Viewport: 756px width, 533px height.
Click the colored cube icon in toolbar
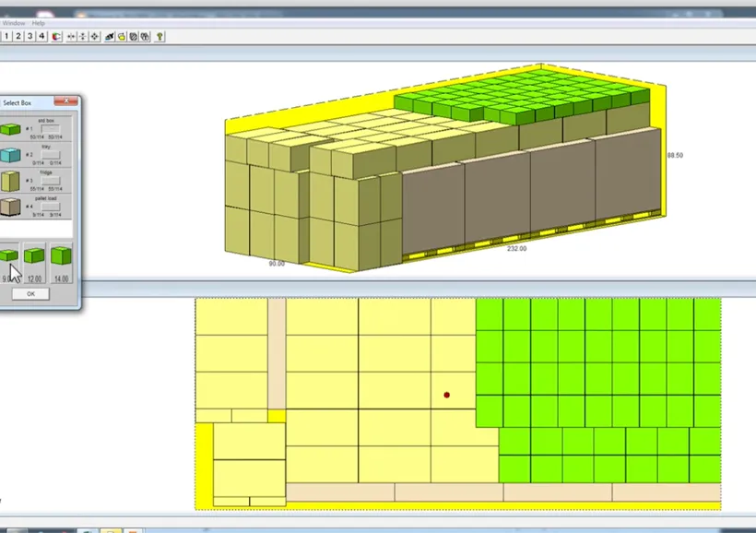point(55,36)
